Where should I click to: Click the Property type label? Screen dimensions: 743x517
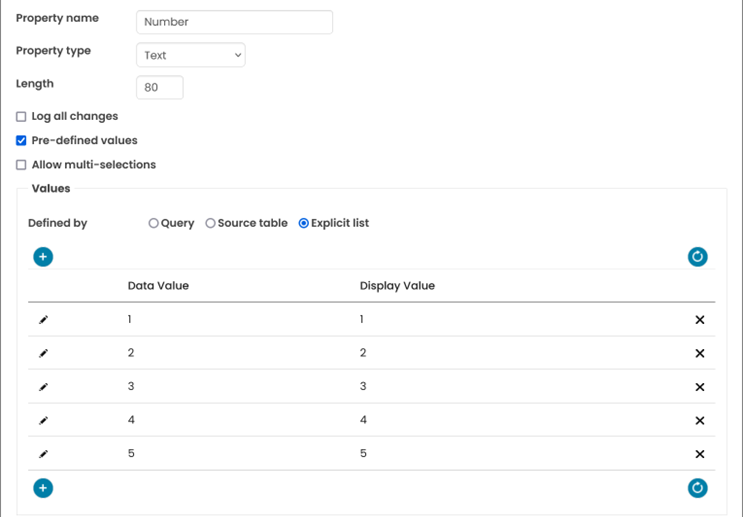click(54, 51)
